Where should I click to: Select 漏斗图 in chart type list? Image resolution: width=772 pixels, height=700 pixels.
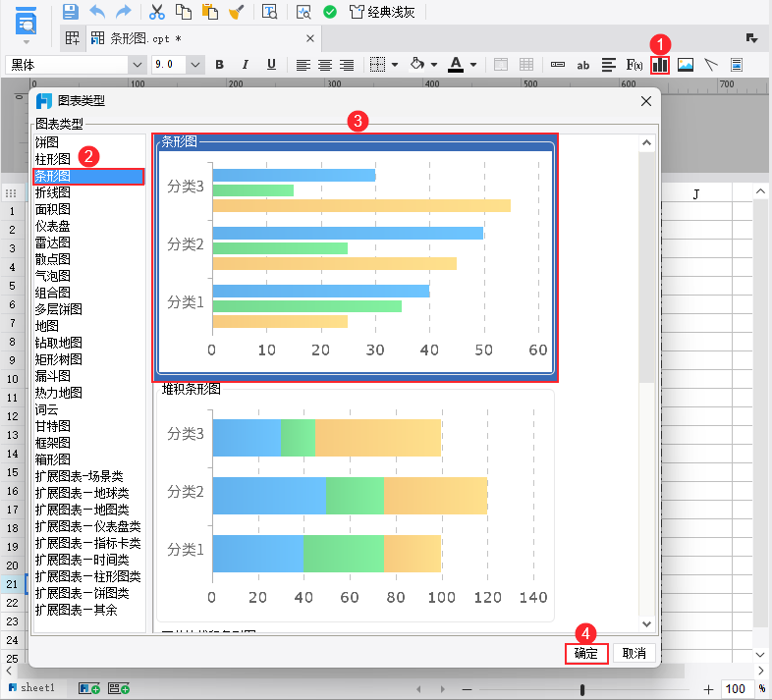(88, 376)
